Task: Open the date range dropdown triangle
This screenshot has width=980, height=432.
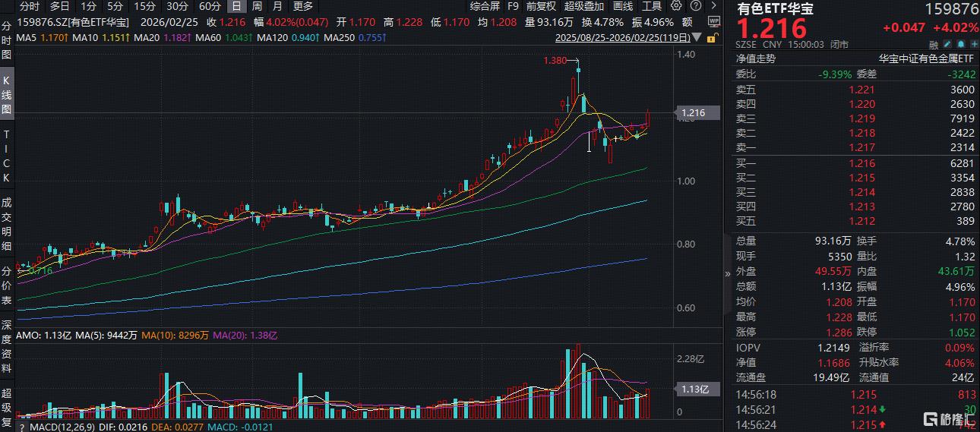Action: coord(696,36)
